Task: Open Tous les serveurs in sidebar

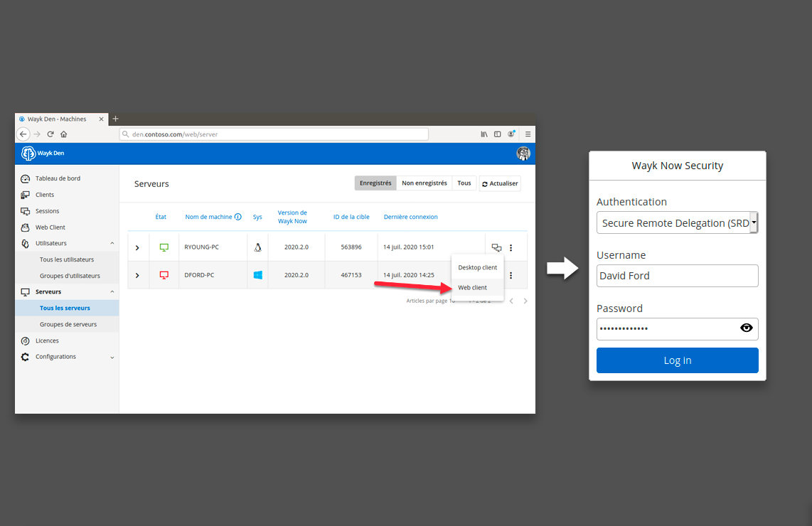Action: [67, 308]
